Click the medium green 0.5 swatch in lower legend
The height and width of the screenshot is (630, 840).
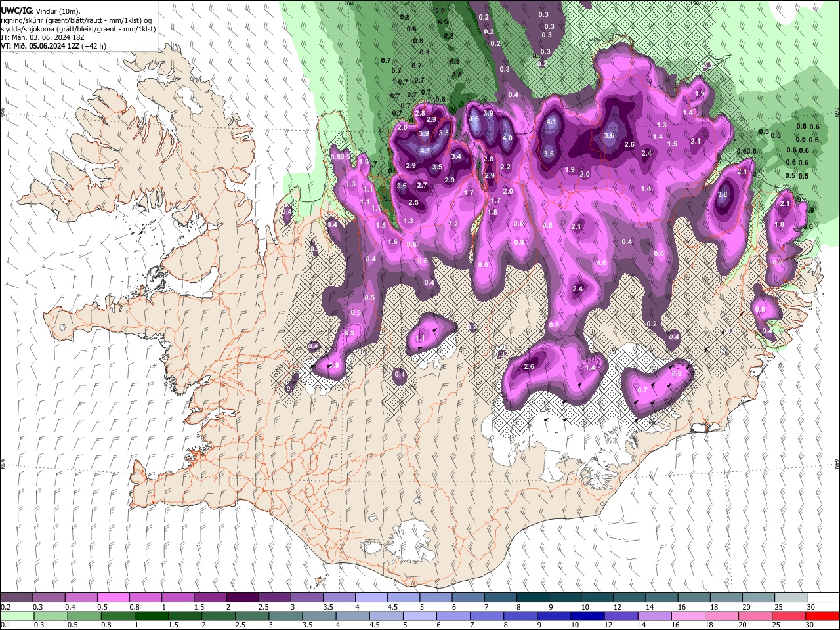84,616
